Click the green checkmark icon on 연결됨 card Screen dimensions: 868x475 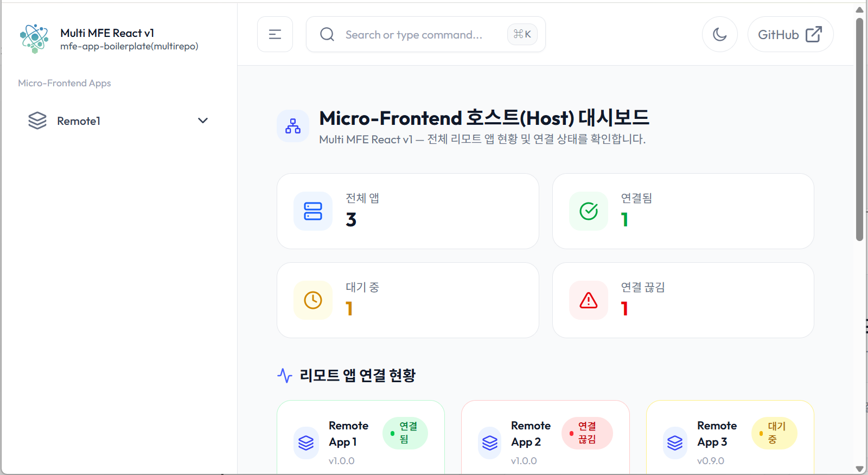pos(588,211)
